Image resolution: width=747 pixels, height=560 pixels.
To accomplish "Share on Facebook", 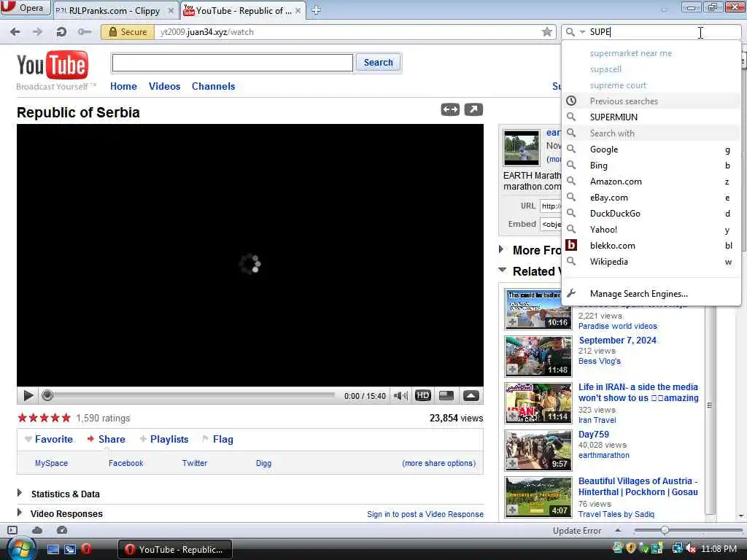I will tap(125, 463).
